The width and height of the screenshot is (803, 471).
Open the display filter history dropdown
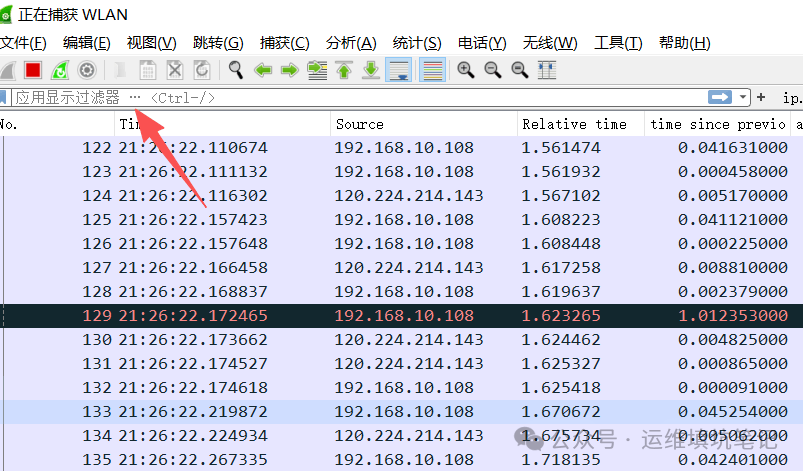[744, 97]
